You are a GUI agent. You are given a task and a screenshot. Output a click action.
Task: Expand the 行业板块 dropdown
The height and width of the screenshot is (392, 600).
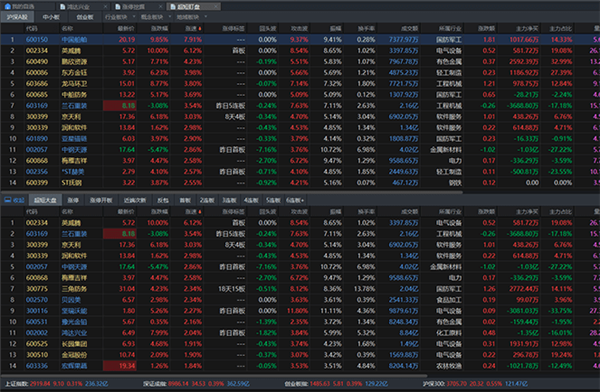click(134, 17)
